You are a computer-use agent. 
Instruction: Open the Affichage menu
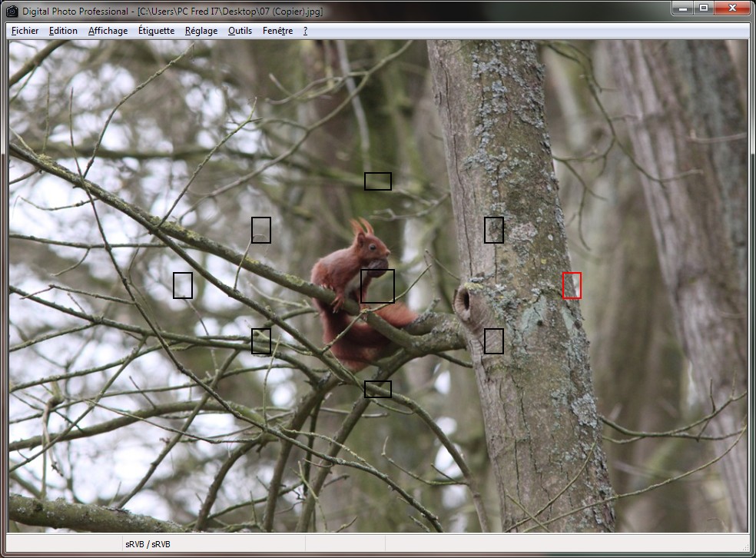point(108,31)
